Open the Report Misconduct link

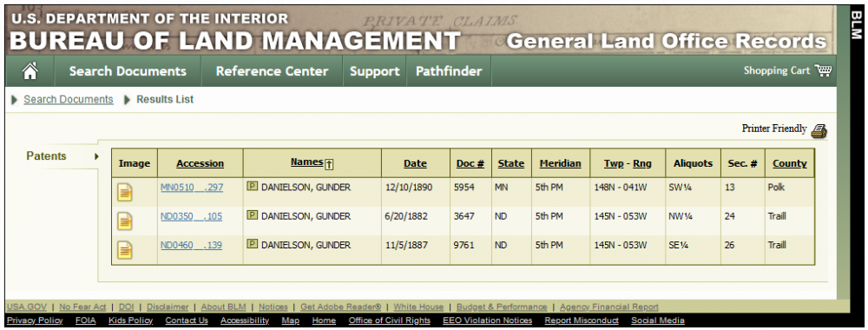(x=582, y=320)
